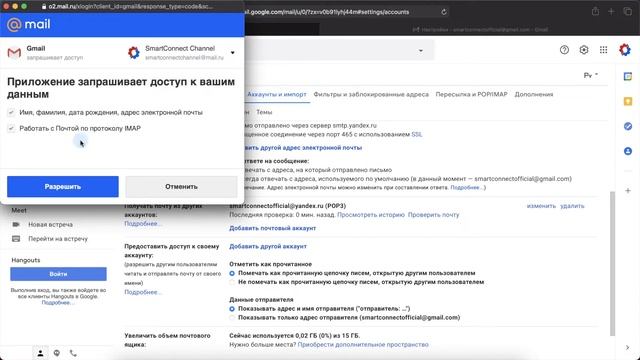Click the Gmail page vertical scrollbar
Image resolution: width=640 pixels, height=360 pixels.
[612, 263]
